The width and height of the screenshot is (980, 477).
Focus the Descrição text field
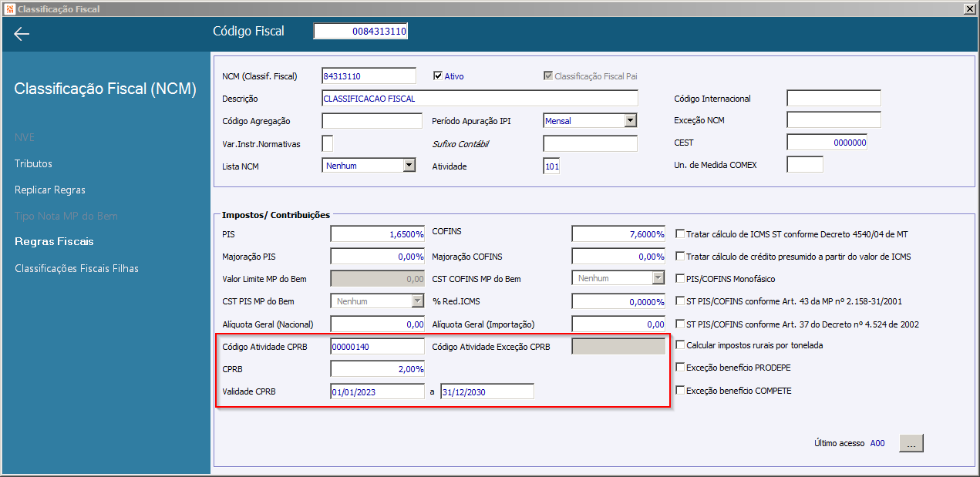coord(480,99)
